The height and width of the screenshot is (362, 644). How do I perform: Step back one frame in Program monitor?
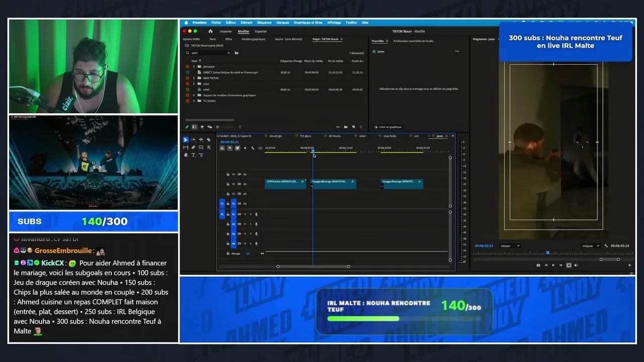point(546,265)
